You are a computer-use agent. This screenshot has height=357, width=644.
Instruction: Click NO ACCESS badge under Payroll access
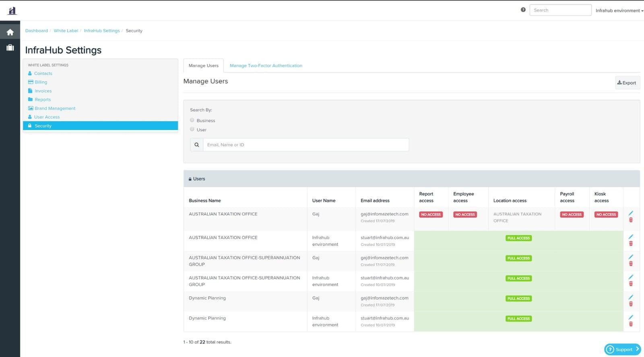tap(572, 214)
